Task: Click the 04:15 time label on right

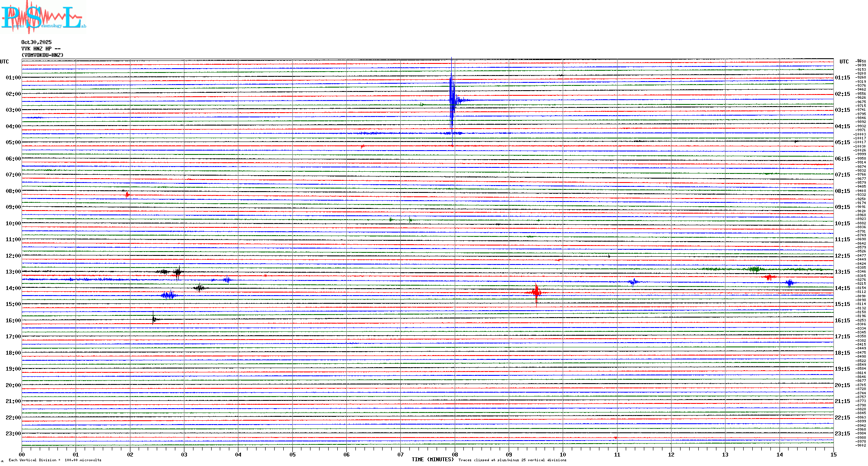Action: (842, 126)
